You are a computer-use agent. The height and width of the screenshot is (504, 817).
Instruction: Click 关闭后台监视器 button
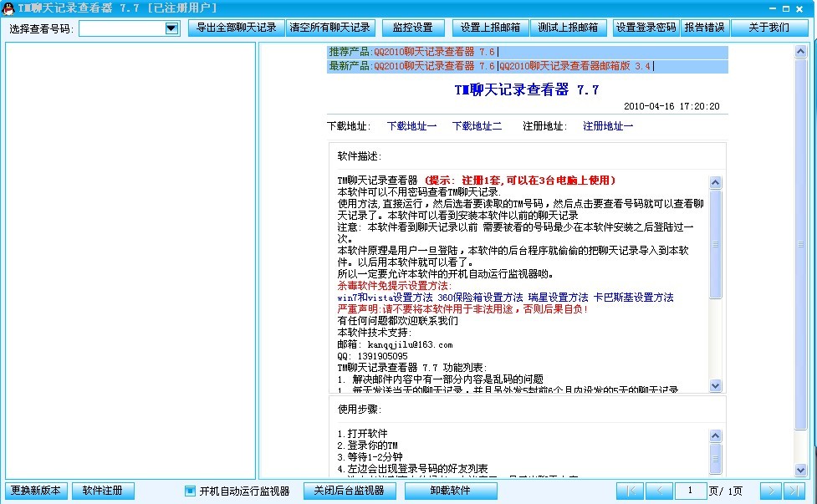click(349, 491)
